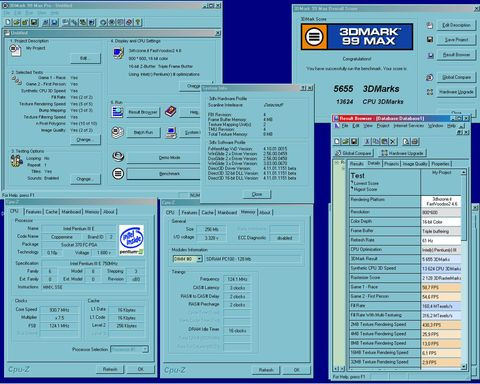Viewport: 480px width, 384px height.
Task: Open the Processor Selection dropdown in CPU-Z
Action: [145, 349]
